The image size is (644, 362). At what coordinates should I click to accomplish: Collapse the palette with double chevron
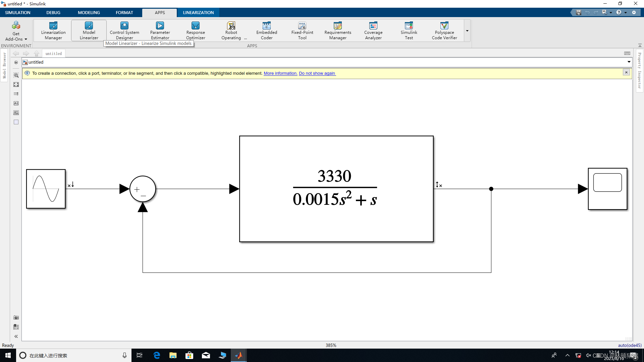pyautogui.click(x=16, y=336)
